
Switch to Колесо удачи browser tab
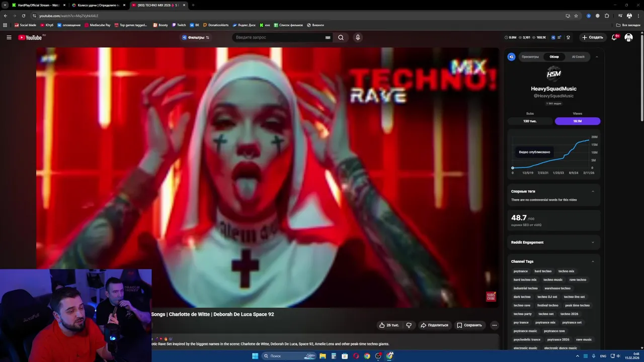click(x=98, y=5)
